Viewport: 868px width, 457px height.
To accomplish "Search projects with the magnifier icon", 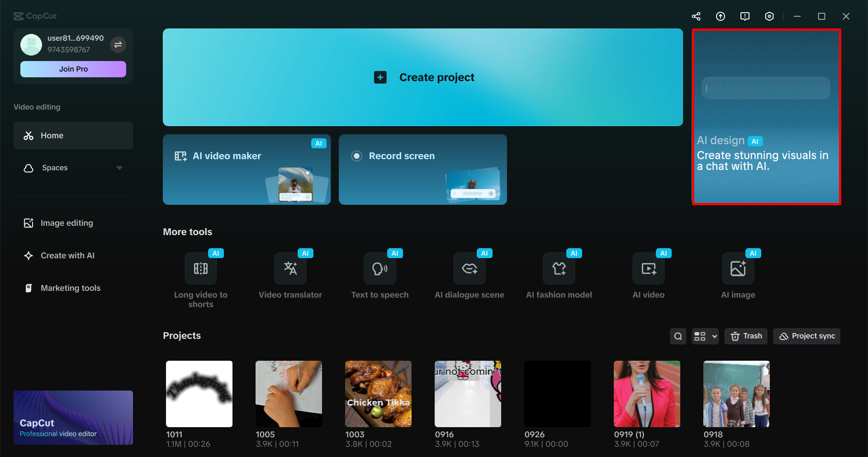I will 678,336.
